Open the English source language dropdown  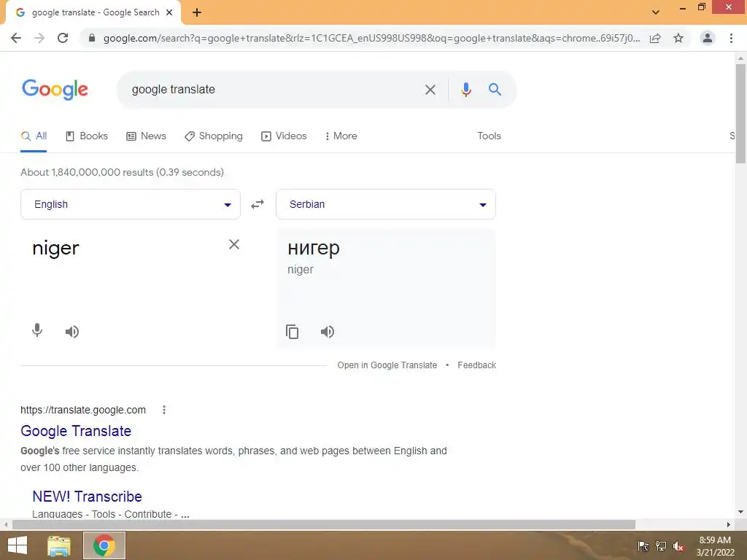tap(131, 204)
